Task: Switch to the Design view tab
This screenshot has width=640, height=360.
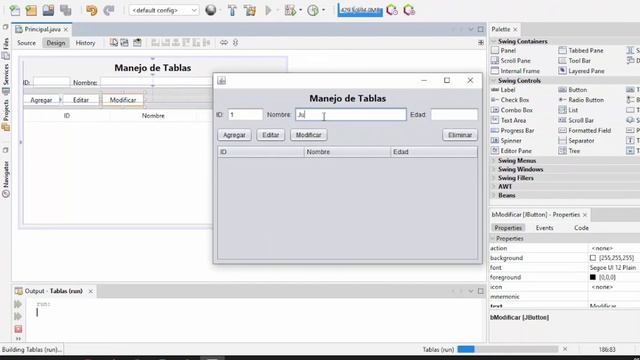Action: (56, 43)
